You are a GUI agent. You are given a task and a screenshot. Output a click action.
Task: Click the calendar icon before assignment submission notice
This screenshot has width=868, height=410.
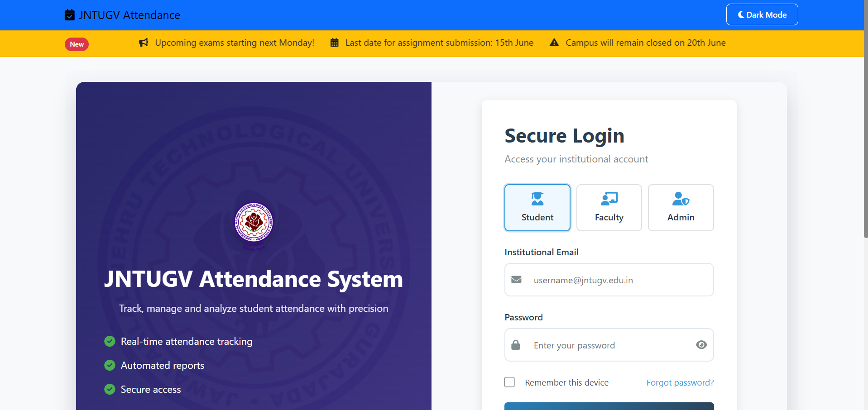335,43
